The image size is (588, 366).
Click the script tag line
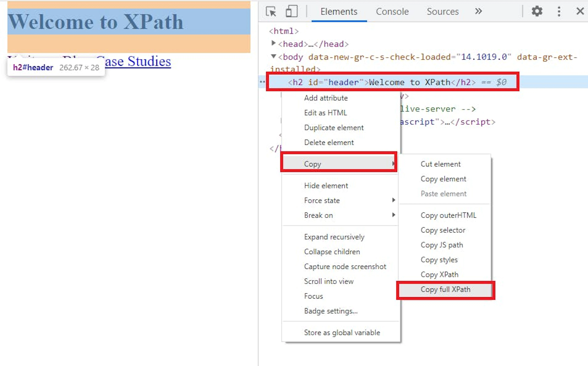(448, 122)
